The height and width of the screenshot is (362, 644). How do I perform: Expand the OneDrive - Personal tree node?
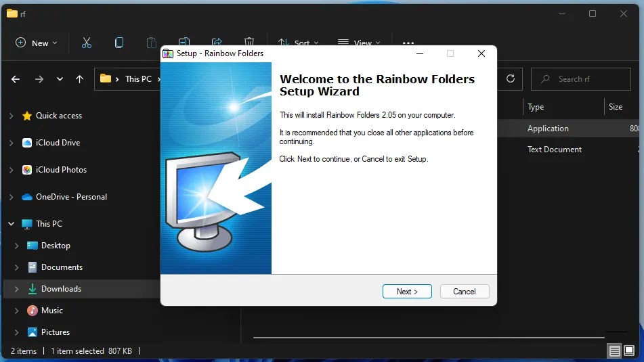(12, 197)
